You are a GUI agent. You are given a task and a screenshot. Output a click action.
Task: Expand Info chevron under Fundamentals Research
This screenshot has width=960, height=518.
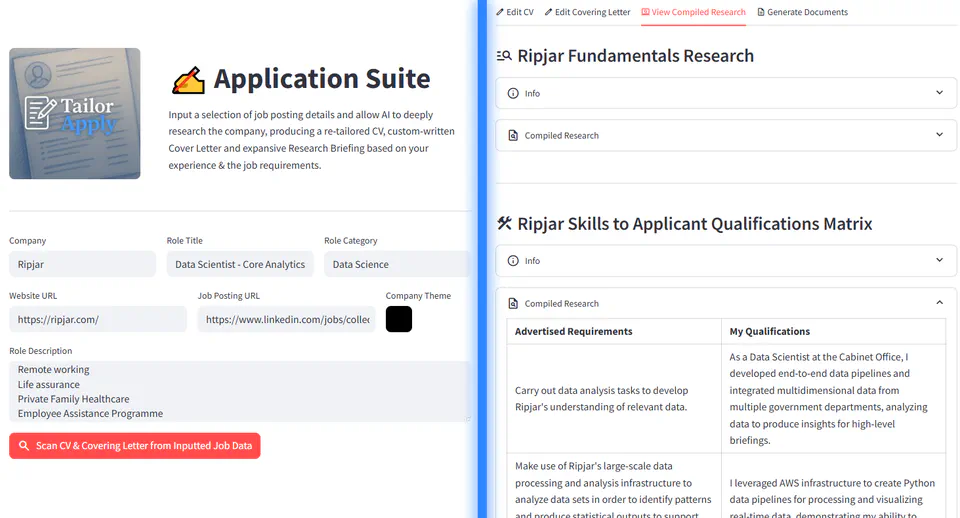point(939,92)
